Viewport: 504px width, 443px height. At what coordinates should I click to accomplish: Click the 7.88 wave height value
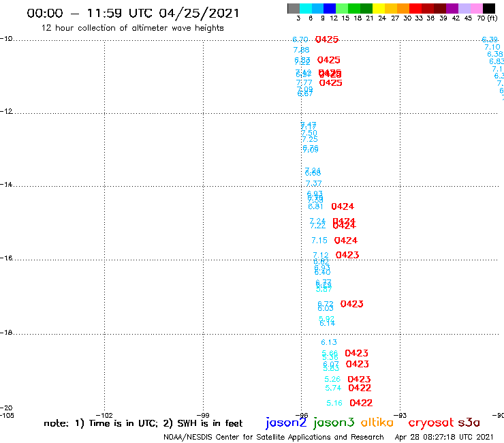[301, 50]
